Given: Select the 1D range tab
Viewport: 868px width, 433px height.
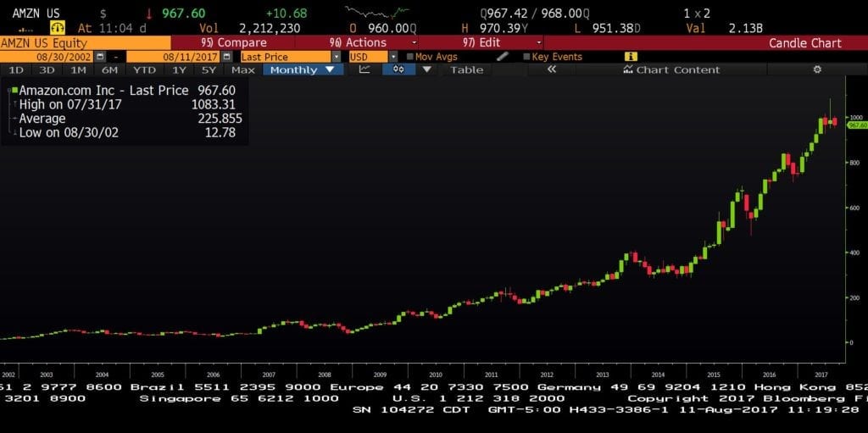Looking at the screenshot, I should coord(16,69).
